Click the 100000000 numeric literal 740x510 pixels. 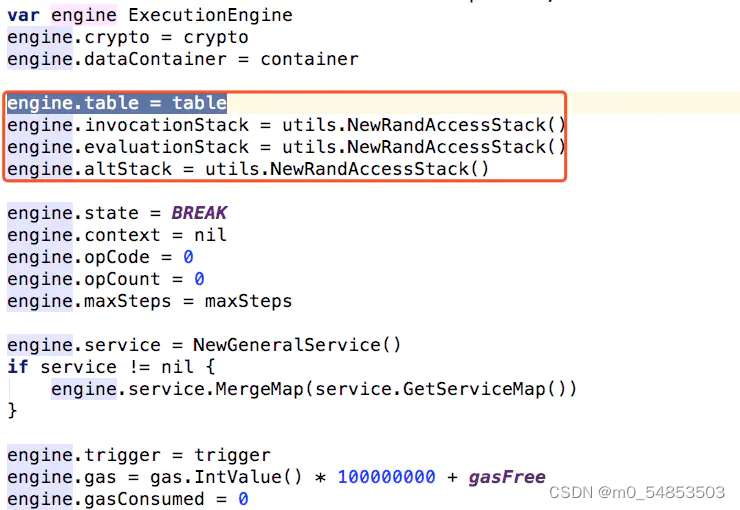tap(386, 477)
